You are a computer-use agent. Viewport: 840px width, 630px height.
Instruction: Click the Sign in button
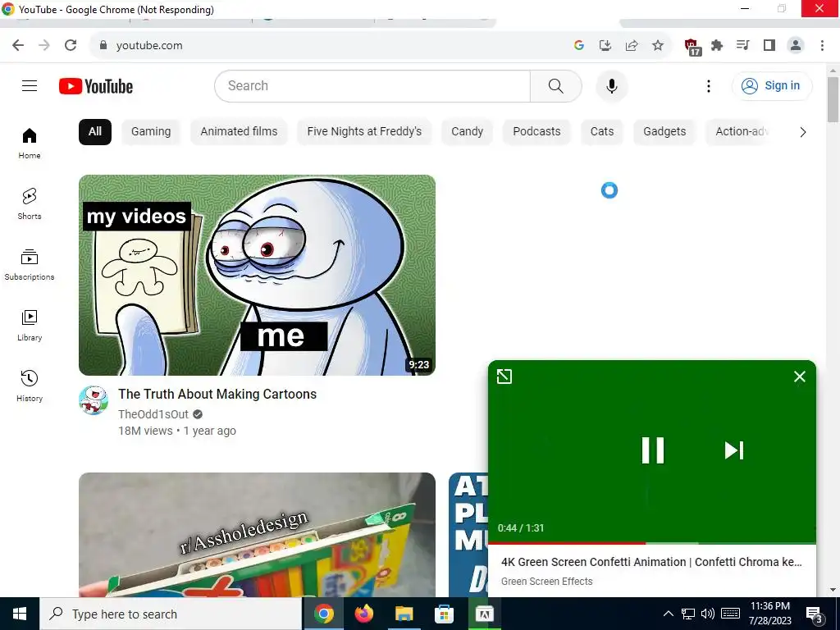[771, 85]
